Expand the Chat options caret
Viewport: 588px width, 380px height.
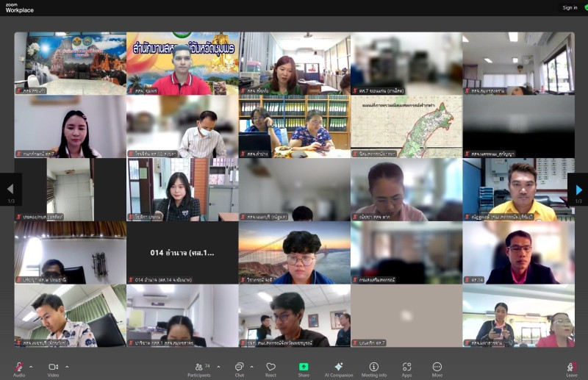(251, 366)
